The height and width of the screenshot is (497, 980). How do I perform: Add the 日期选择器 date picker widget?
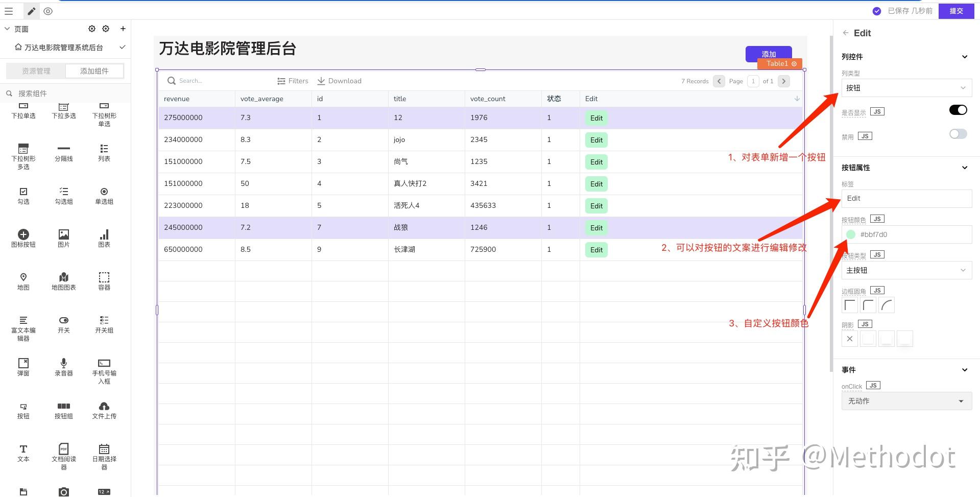[104, 457]
